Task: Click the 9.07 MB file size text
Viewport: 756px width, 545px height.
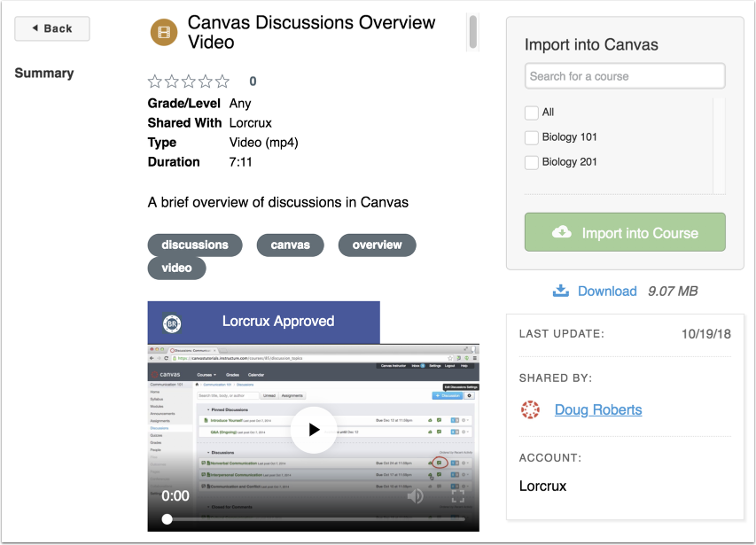Action: (x=673, y=291)
